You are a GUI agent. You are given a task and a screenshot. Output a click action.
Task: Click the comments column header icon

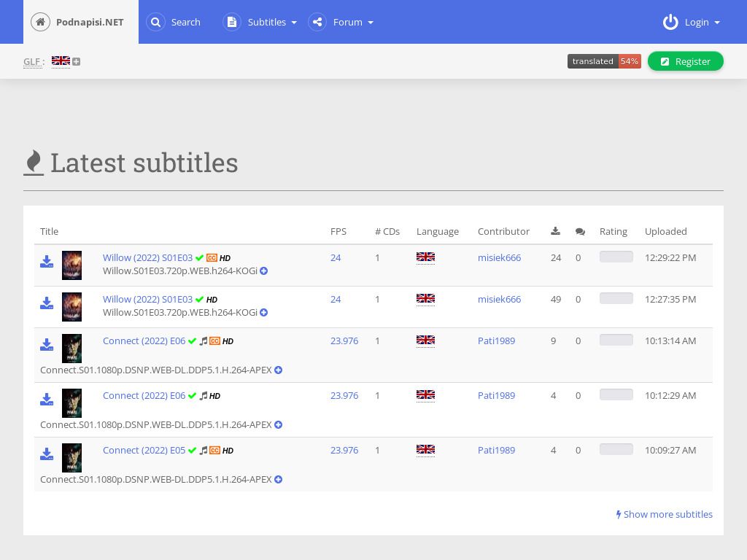point(580,231)
